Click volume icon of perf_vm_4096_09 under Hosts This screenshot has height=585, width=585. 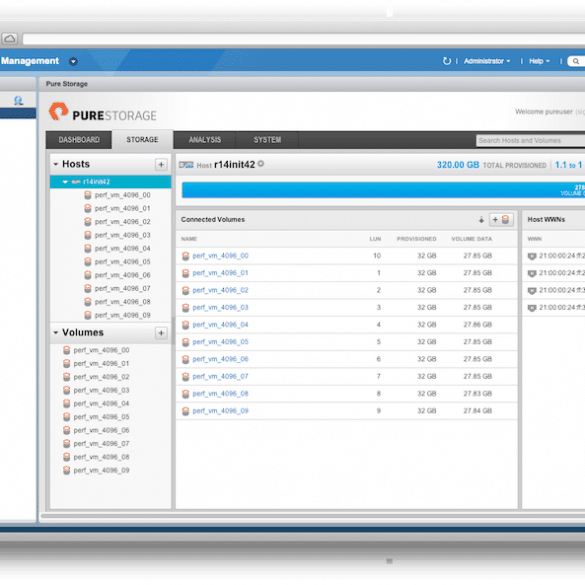(88, 315)
